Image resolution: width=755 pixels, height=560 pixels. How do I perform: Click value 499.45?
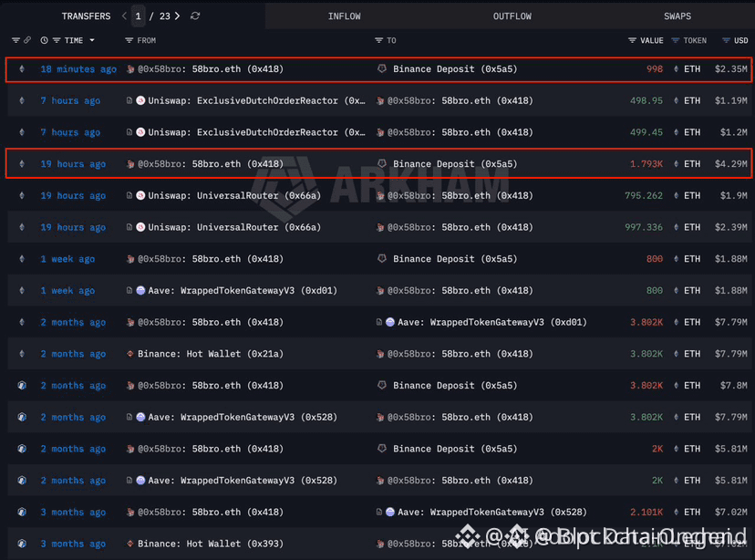[x=646, y=132]
